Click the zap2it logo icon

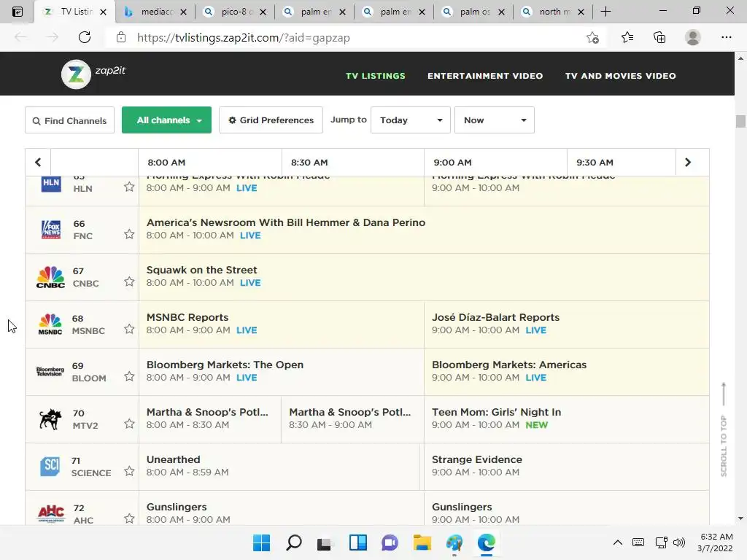point(76,74)
